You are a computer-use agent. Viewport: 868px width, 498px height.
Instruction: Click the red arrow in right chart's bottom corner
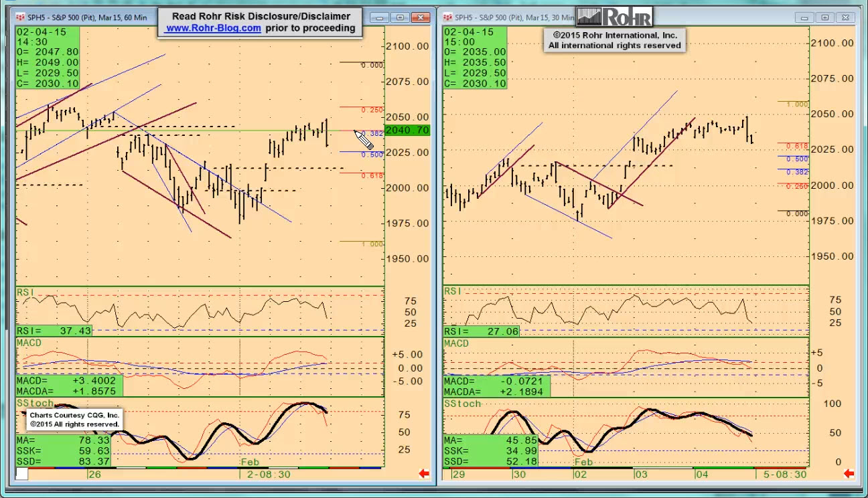tap(849, 474)
